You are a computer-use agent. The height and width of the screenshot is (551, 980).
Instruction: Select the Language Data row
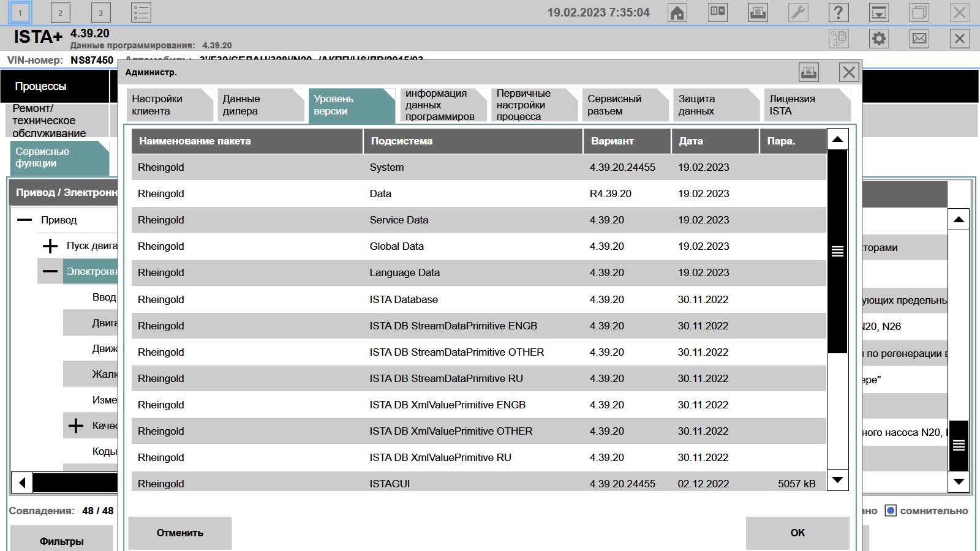[x=479, y=272]
